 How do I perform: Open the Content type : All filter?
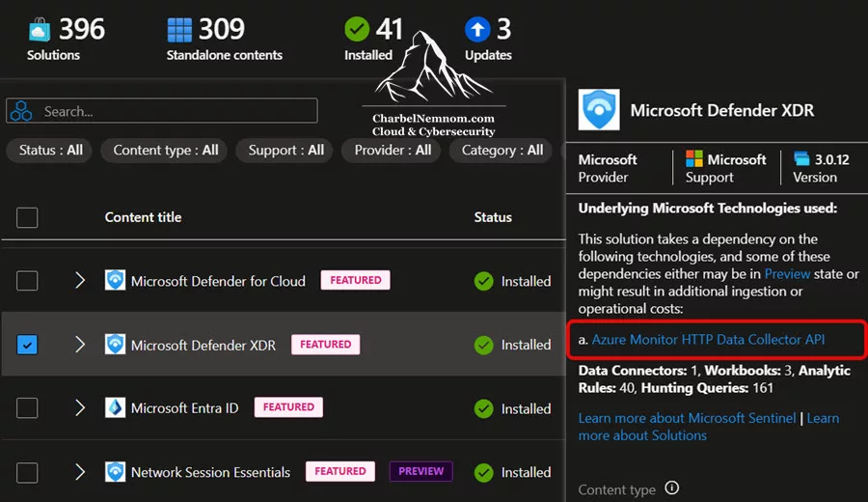coord(165,151)
